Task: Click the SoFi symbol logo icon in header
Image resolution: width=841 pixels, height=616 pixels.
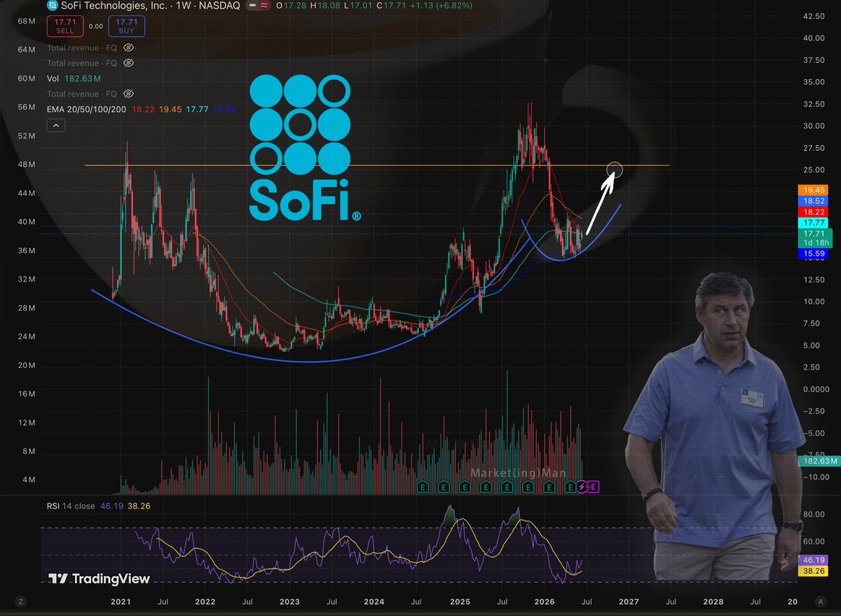Action: coord(53,6)
